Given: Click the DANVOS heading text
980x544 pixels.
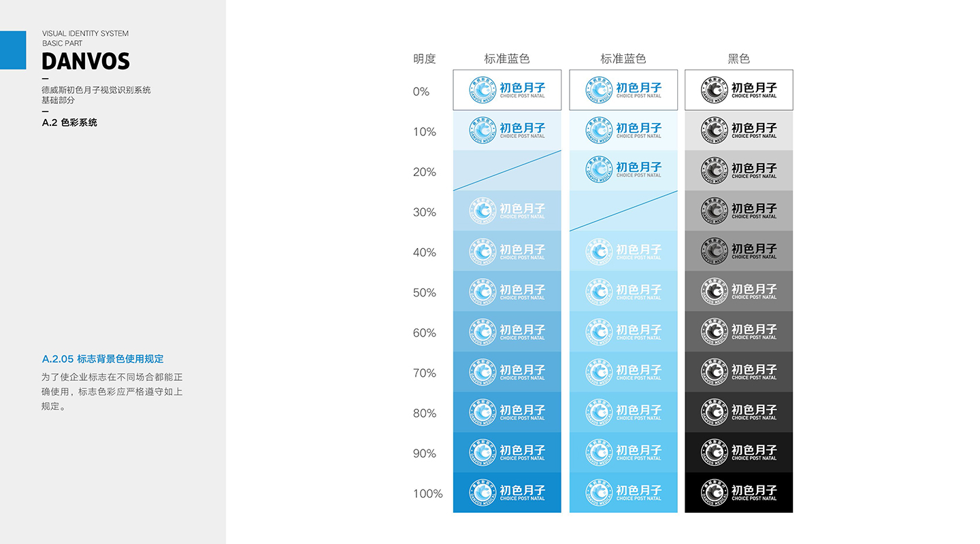Looking at the screenshot, I should tap(86, 61).
